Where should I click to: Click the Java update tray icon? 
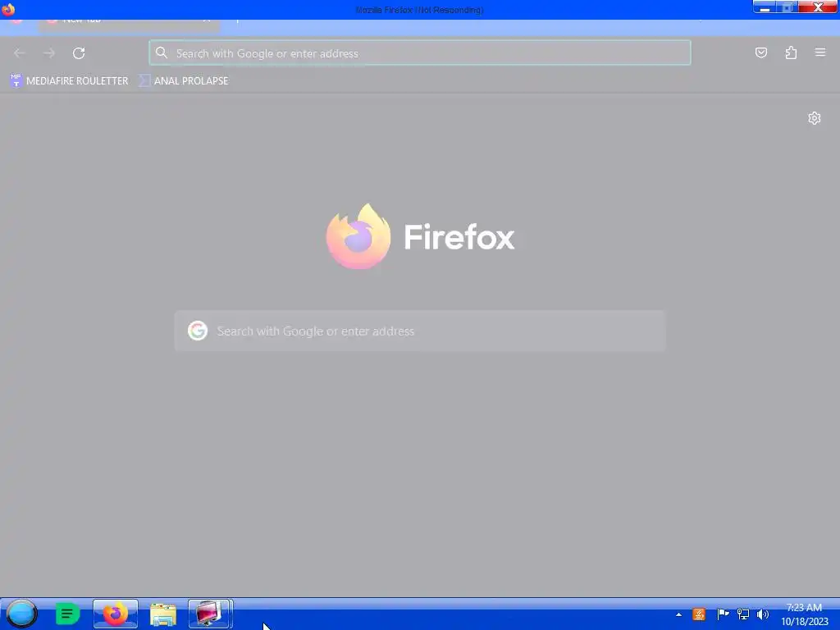point(699,614)
